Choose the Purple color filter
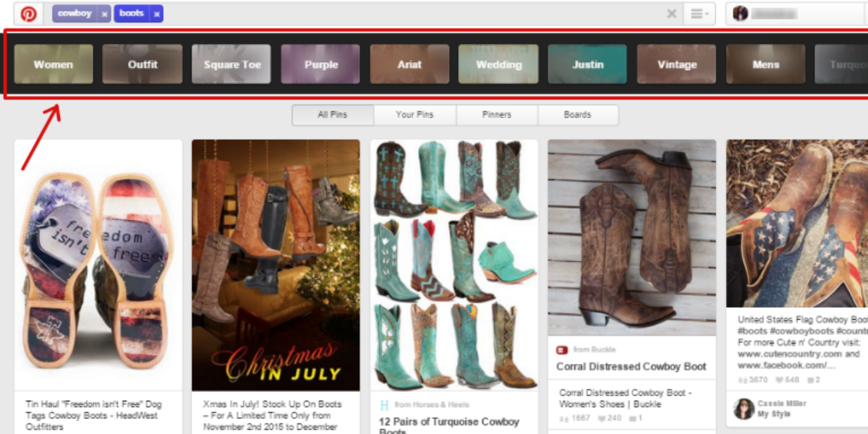Viewport: 868px width, 434px height. (x=320, y=64)
